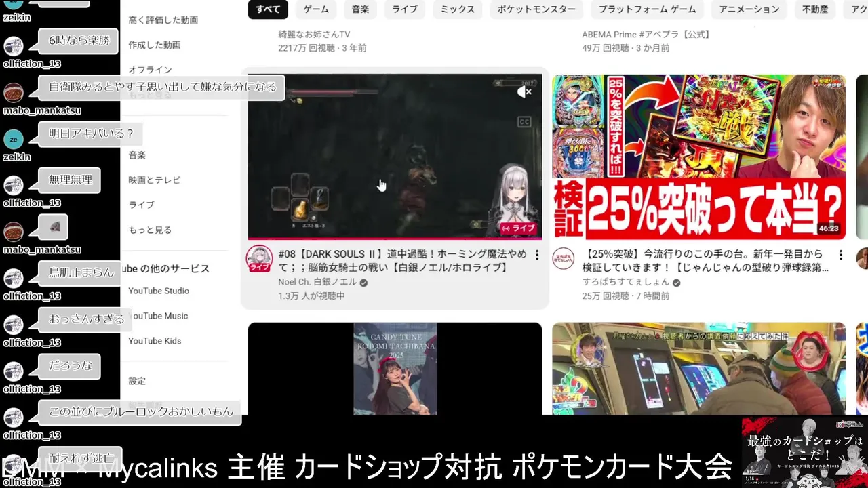Click 1.3万 人が視聴中 viewer count

(x=311, y=296)
